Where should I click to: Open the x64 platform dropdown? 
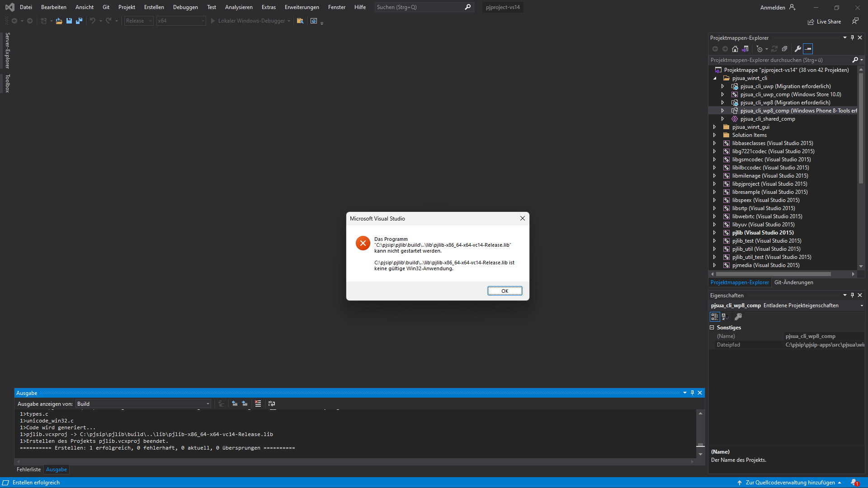(x=181, y=21)
